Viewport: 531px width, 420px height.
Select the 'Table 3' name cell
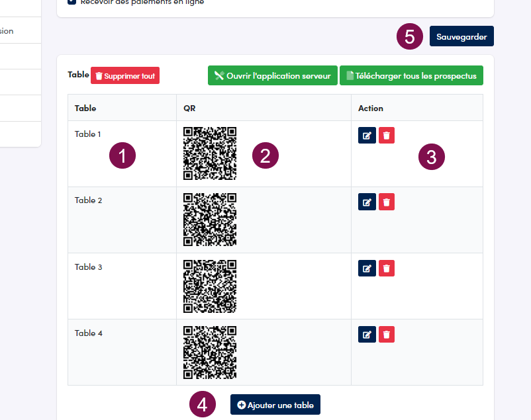(x=122, y=286)
